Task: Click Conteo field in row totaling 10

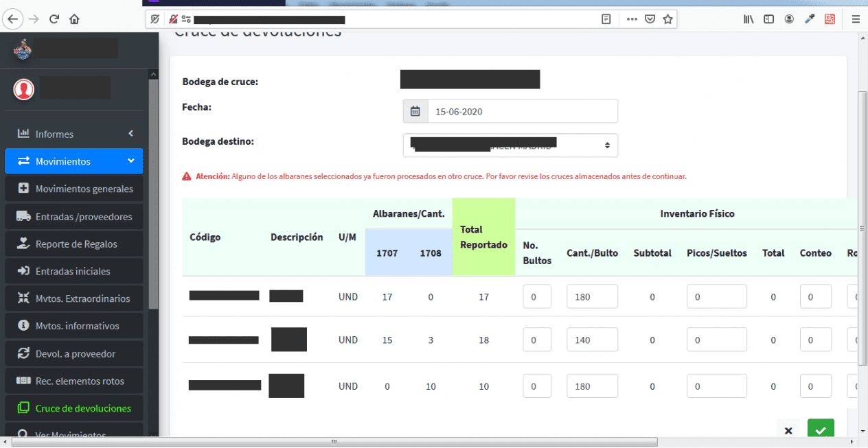Action: [816, 386]
